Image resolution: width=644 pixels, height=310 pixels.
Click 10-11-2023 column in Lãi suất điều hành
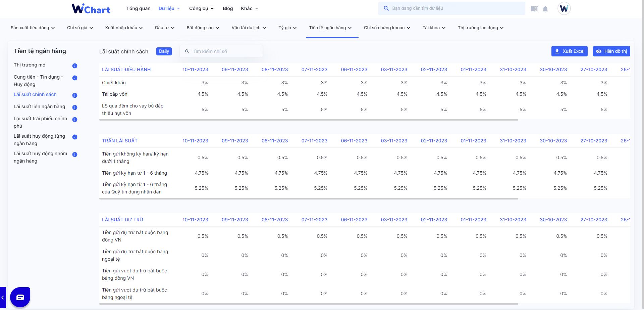[x=195, y=70]
